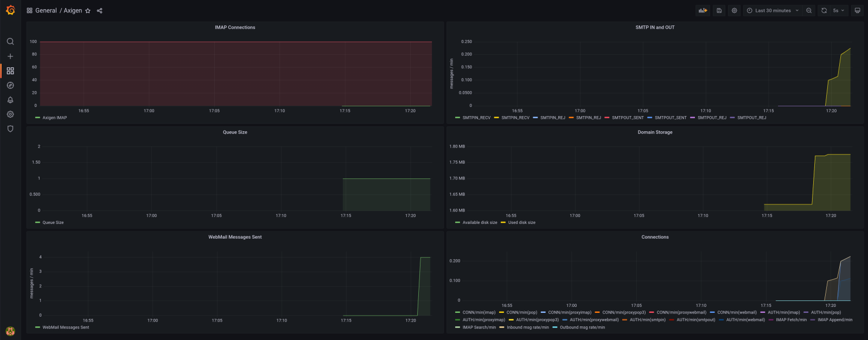
Task: Click the dashboards grid icon beside General
Action: (x=29, y=11)
